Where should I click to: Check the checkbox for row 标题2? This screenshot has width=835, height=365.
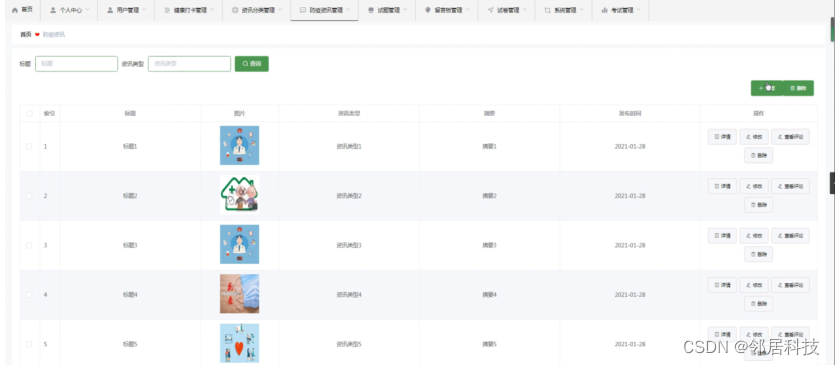pyautogui.click(x=30, y=196)
